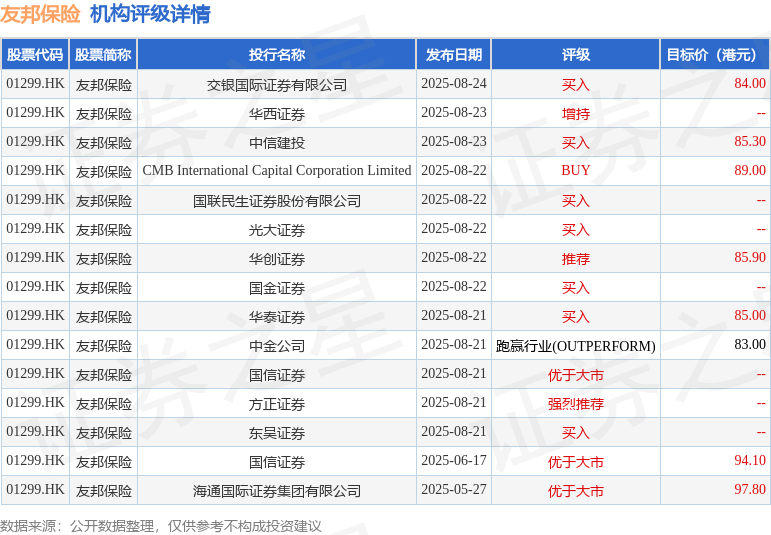Click 海通国际证券集团有限公司 cell
Image resolution: width=771 pixels, height=535 pixels.
[277, 491]
